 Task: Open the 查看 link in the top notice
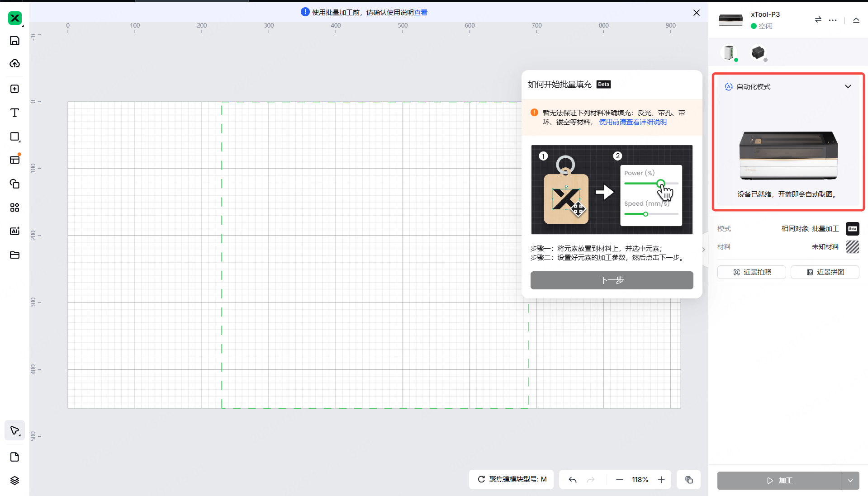pos(421,12)
